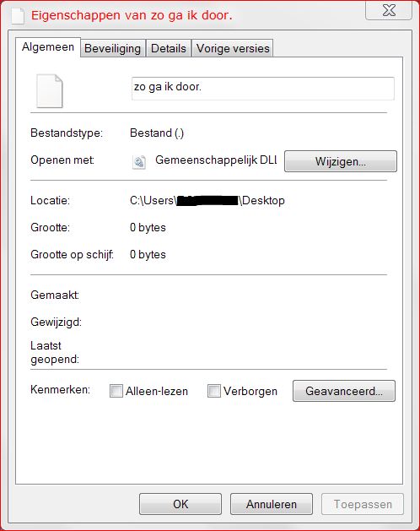Cancel with the Annuleren button

click(x=272, y=504)
